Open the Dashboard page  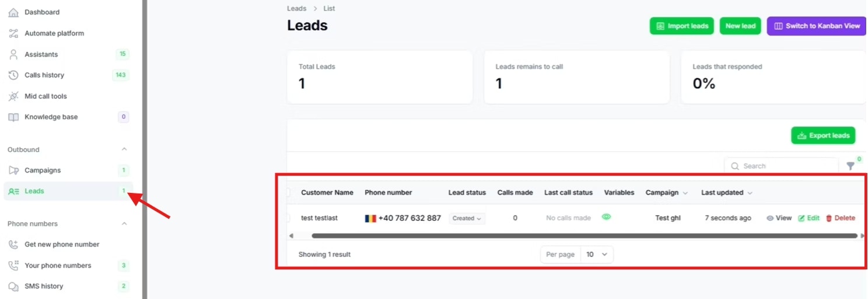[42, 12]
